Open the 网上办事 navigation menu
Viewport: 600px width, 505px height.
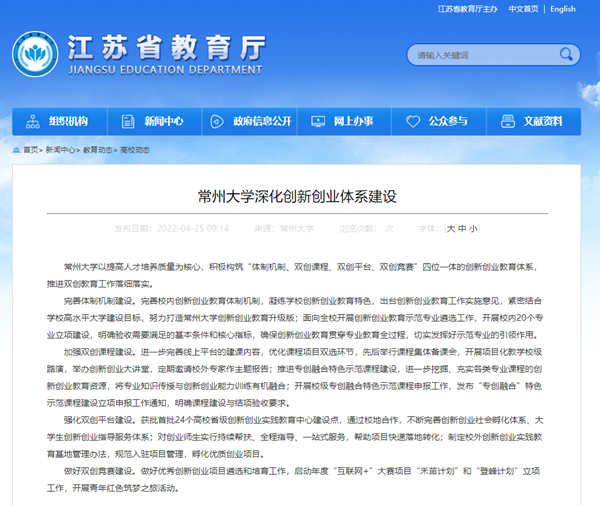click(x=353, y=121)
